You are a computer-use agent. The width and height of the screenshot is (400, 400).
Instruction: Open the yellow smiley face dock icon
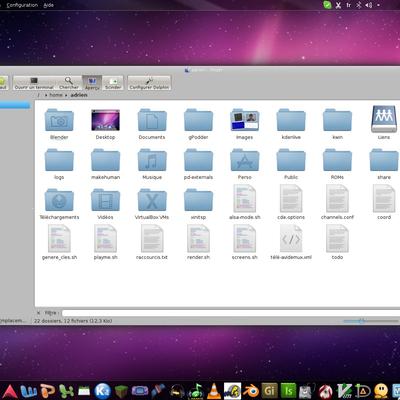pyautogui.click(x=381, y=391)
